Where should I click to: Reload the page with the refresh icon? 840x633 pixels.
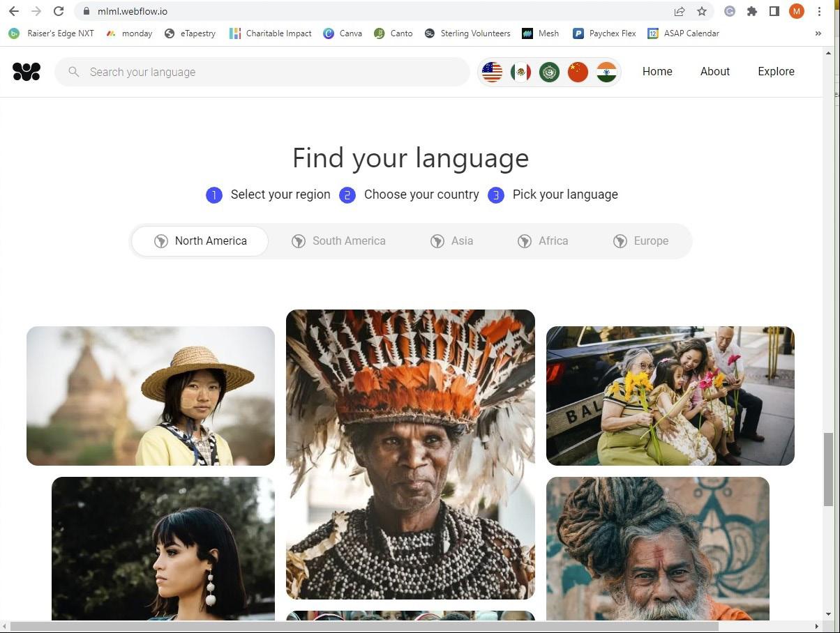coord(59,11)
